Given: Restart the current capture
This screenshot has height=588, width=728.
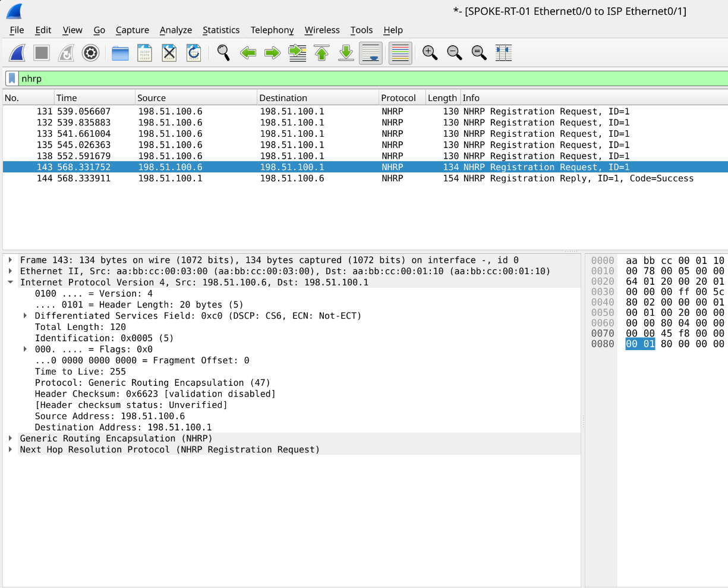Looking at the screenshot, I should [x=66, y=53].
